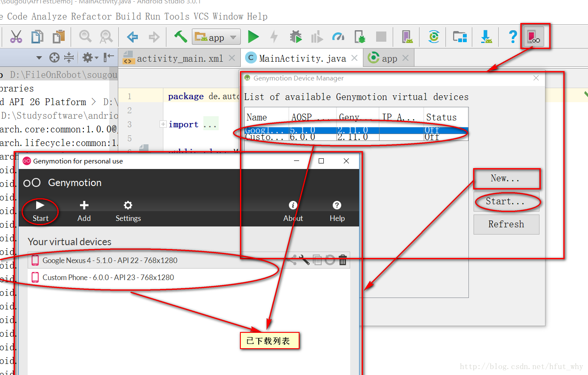Open the VCS menu
The image size is (588, 375).
tap(201, 17)
